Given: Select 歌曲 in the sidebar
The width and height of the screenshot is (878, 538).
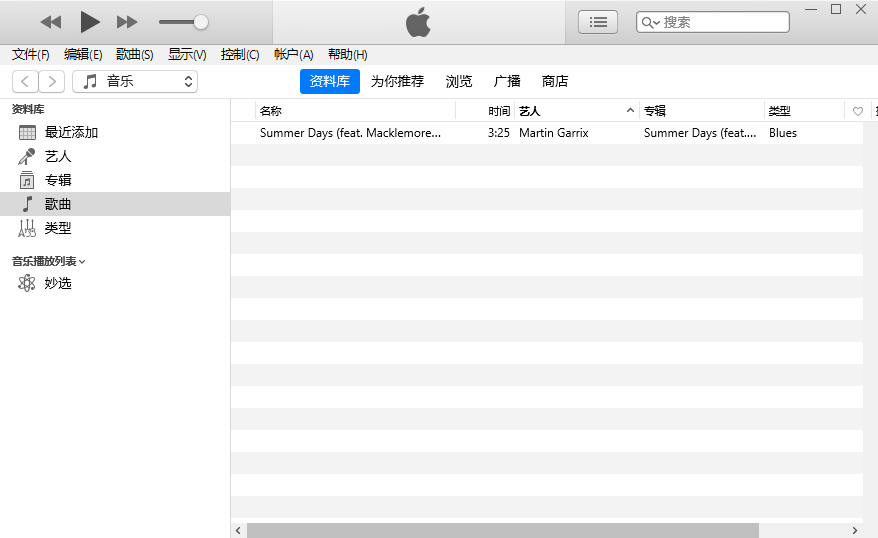Looking at the screenshot, I should [115, 204].
